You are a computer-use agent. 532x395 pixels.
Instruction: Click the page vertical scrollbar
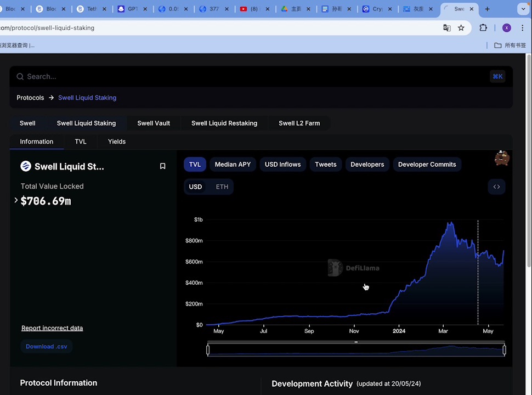click(x=529, y=161)
